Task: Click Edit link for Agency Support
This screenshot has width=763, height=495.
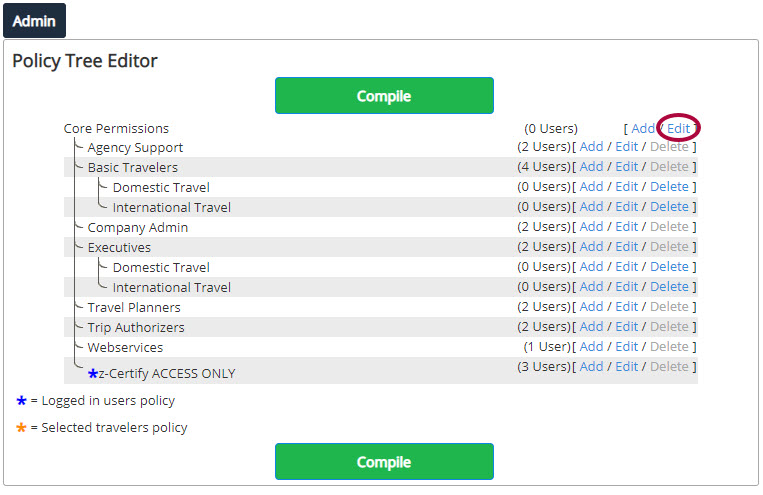Action: coord(626,147)
